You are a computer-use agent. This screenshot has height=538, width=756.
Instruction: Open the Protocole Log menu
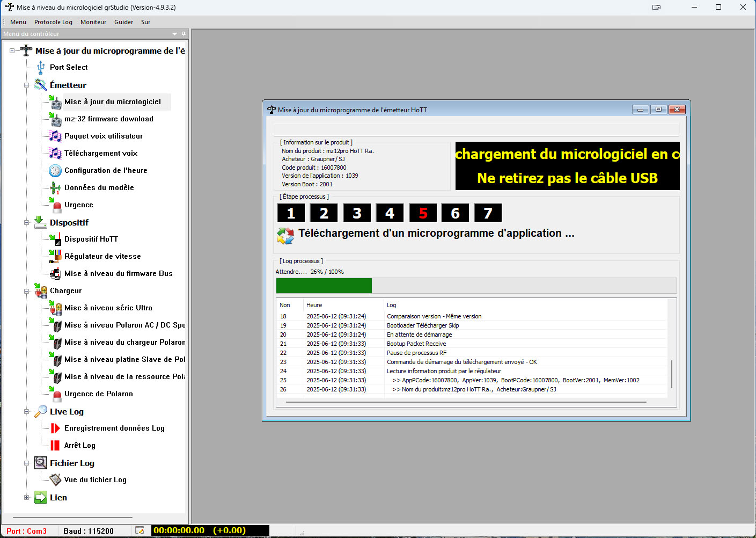[x=53, y=22]
